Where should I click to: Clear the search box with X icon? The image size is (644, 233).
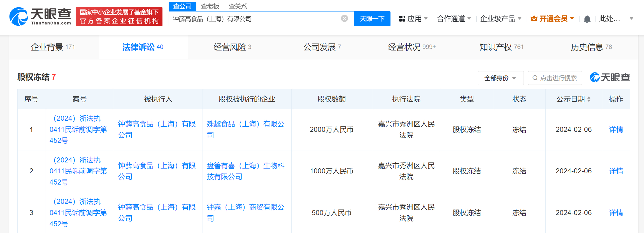pos(344,18)
